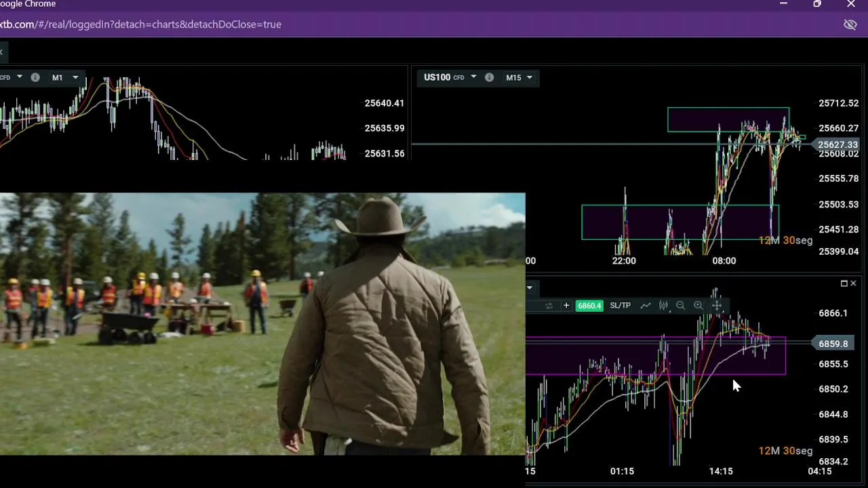The image size is (868, 488).
Task: Maximize the bottom right chart panel
Action: click(844, 283)
